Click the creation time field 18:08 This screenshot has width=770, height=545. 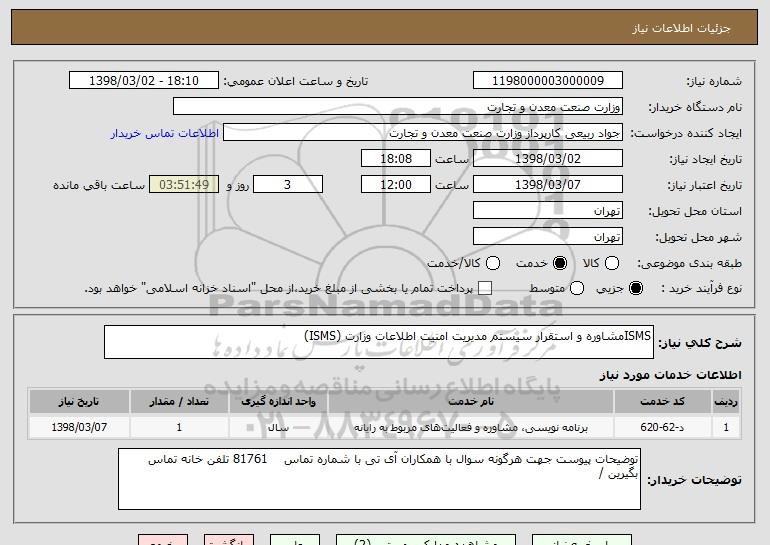point(396,159)
